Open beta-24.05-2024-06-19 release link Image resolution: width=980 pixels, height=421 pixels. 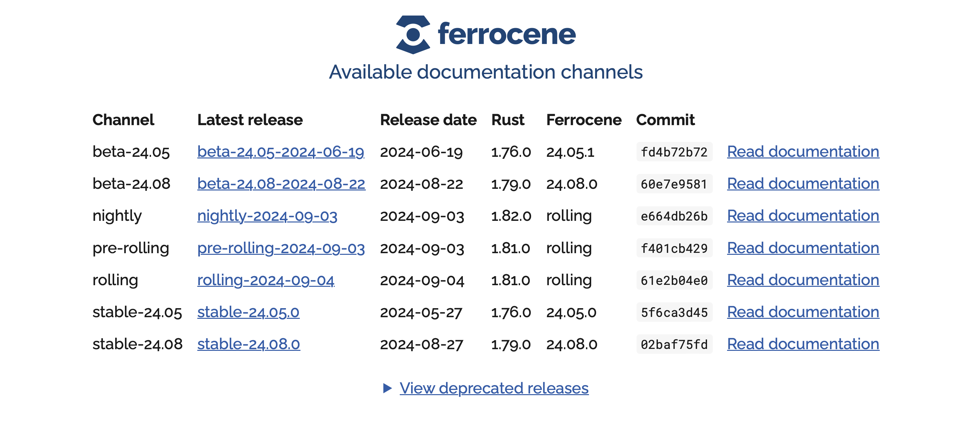(281, 152)
